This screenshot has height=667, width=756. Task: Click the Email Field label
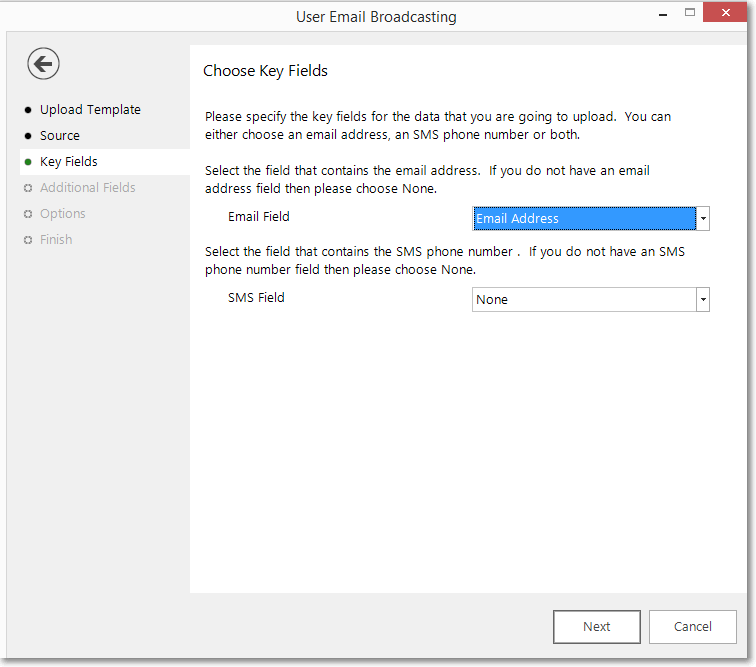[258, 217]
